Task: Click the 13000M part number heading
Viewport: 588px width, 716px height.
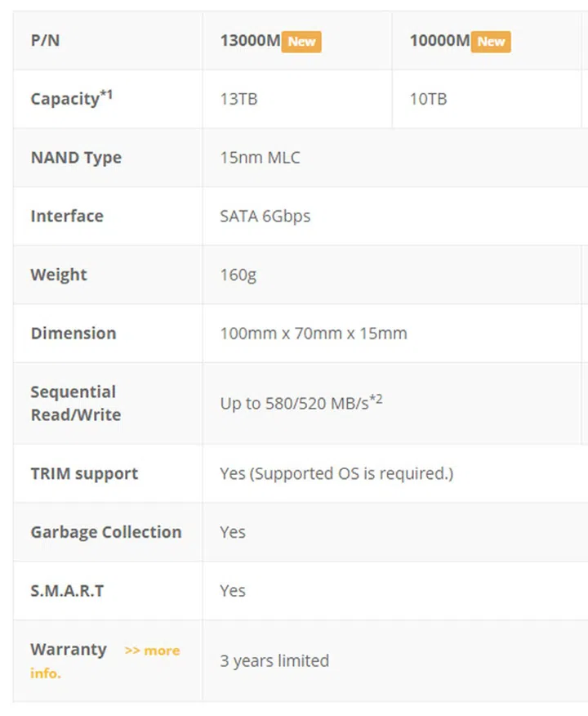Action: click(x=250, y=41)
